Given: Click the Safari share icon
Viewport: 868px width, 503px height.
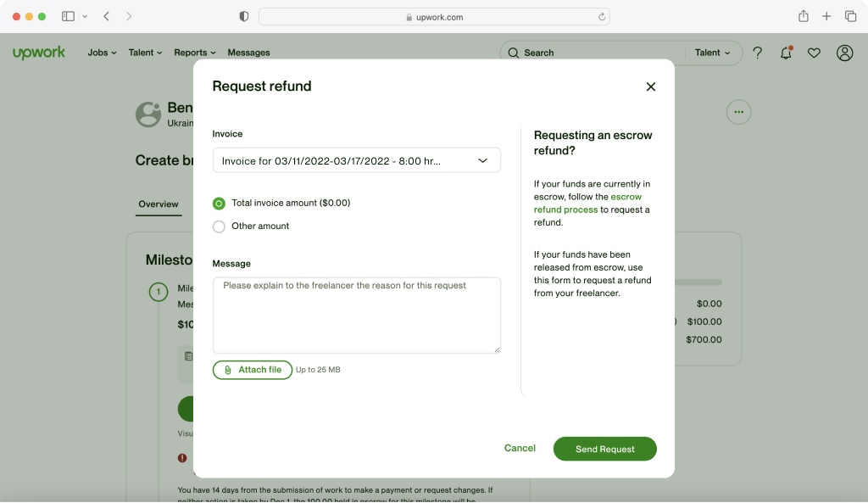Looking at the screenshot, I should click(803, 16).
